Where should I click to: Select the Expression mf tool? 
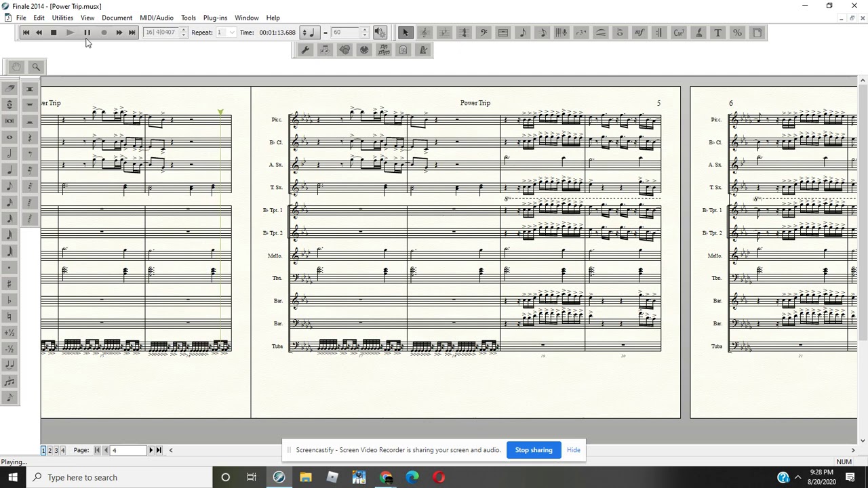639,33
